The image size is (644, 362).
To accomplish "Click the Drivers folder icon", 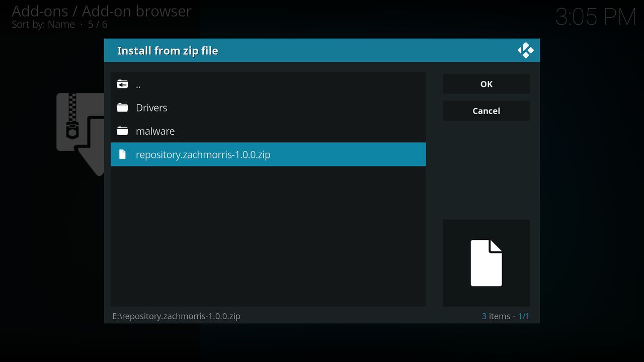I will 122,108.
